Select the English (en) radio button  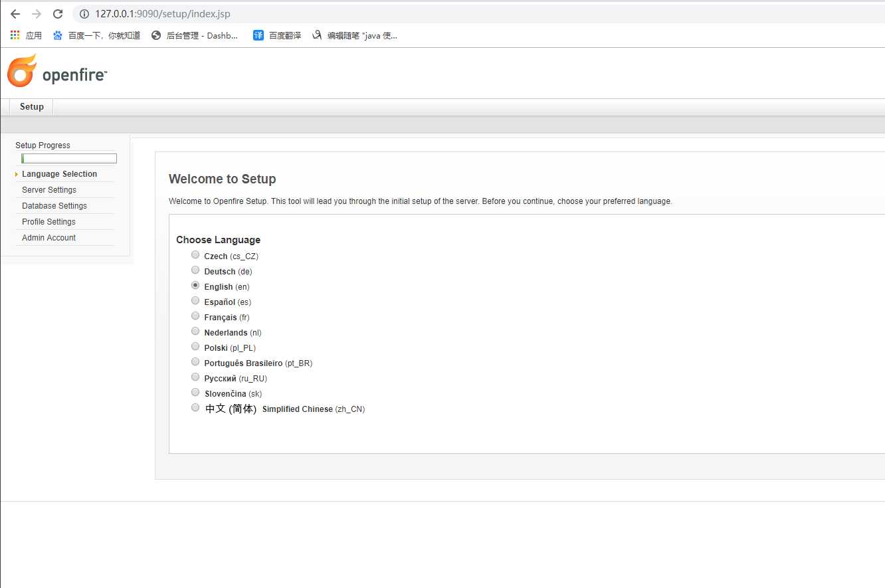point(195,285)
